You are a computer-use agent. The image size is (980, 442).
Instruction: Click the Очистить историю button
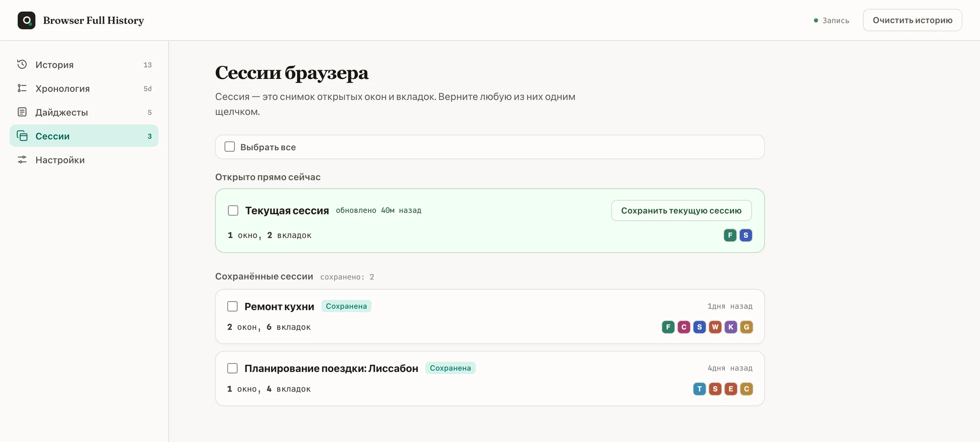point(912,20)
